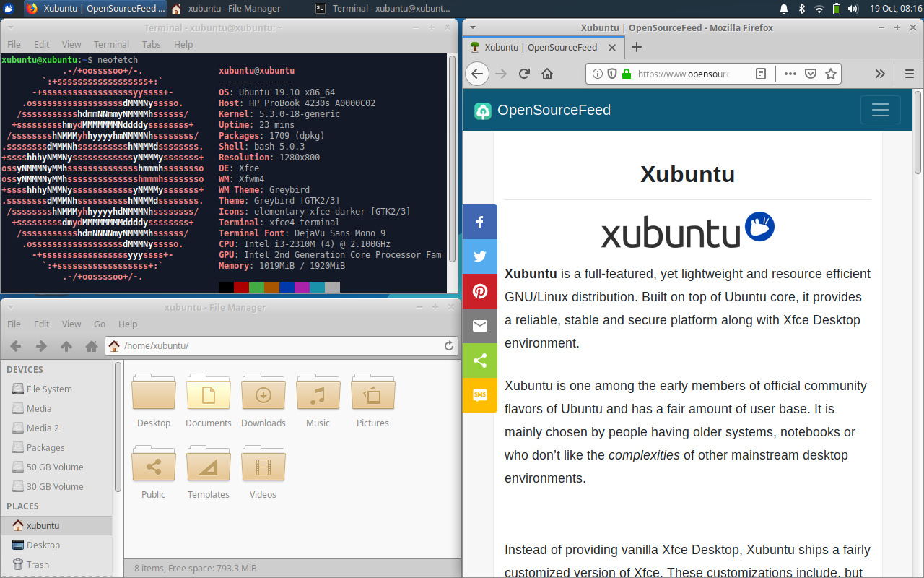Open the Go menu in File Manager

(x=100, y=324)
